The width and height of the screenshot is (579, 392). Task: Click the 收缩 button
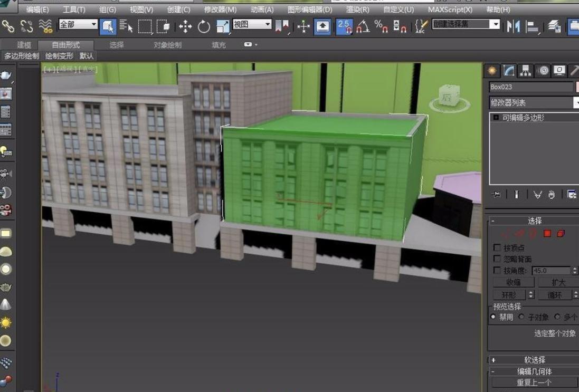tap(513, 282)
